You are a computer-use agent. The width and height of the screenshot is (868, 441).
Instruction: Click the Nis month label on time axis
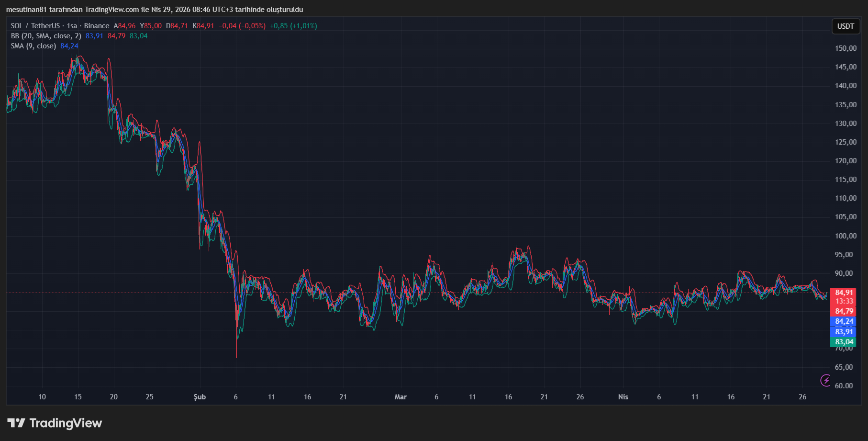[x=623, y=397]
